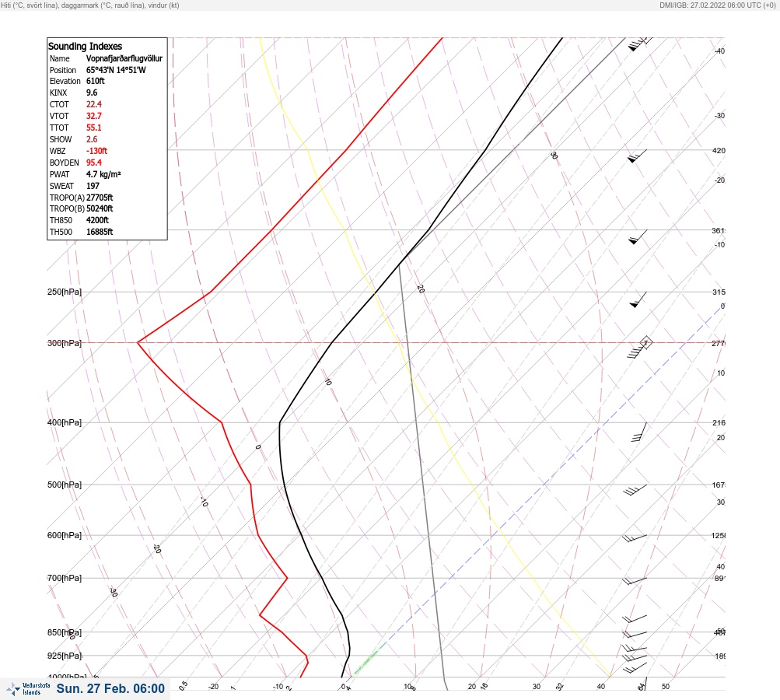Click the SHOW value 2.6
Image resolution: width=780 pixels, height=700 pixels.
click(92, 139)
